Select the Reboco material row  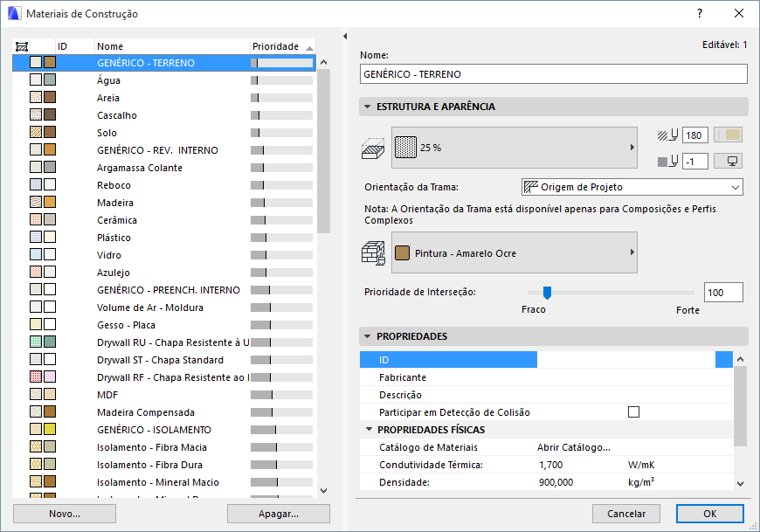click(164, 184)
